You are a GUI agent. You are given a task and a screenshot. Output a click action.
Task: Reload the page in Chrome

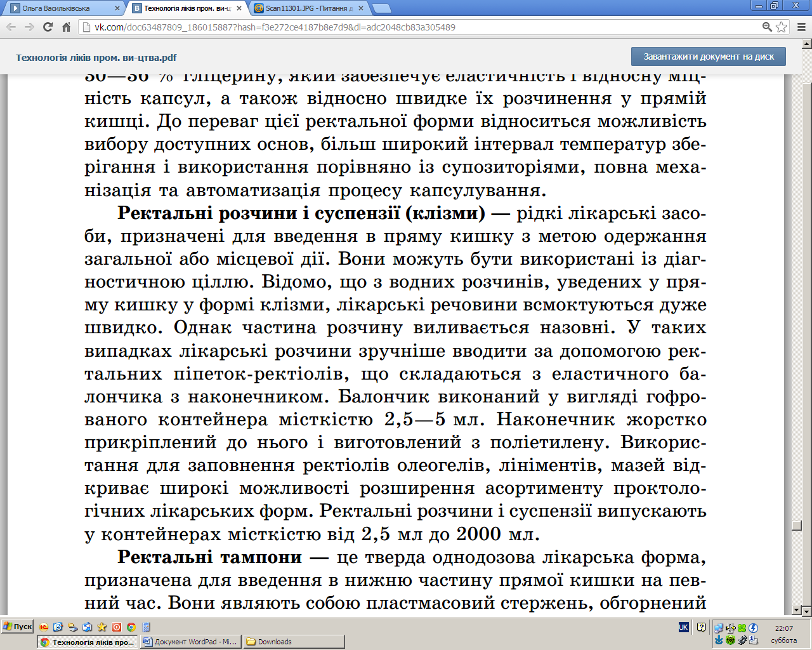pyautogui.click(x=48, y=27)
